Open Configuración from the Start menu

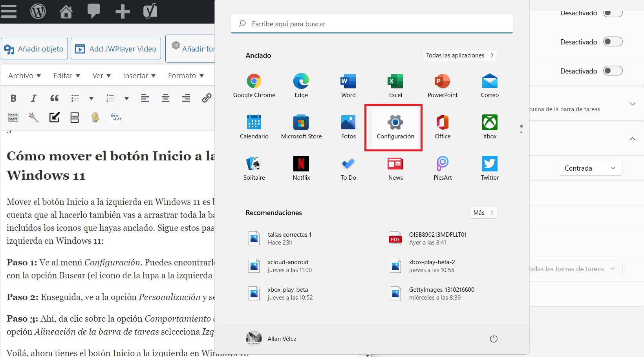395,127
